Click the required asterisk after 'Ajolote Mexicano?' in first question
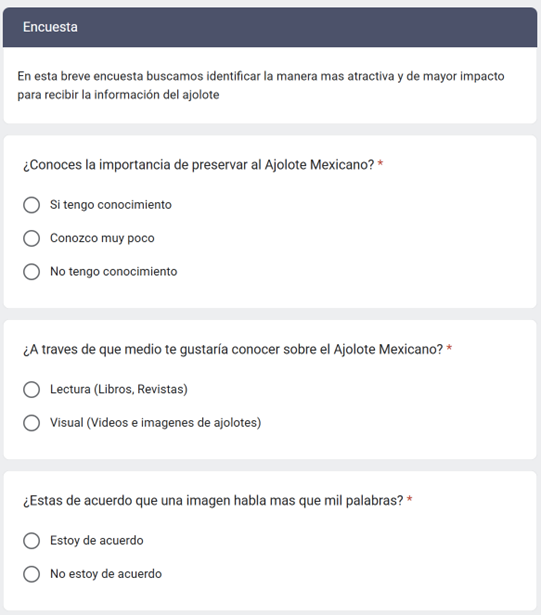The image size is (541, 615). coord(380,163)
